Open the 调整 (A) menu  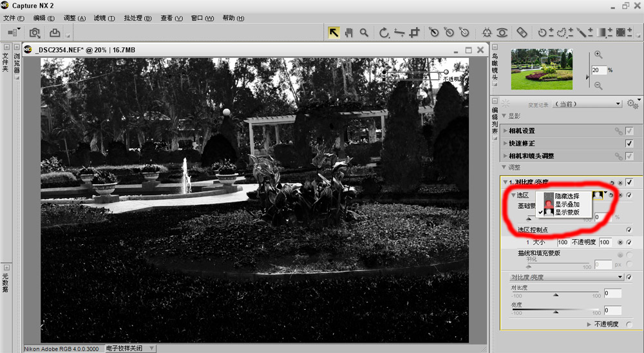point(74,18)
